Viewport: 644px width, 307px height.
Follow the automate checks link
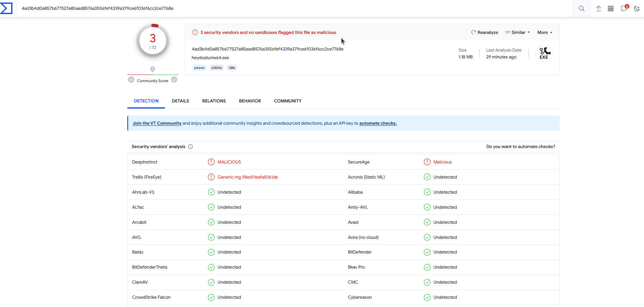coord(378,123)
